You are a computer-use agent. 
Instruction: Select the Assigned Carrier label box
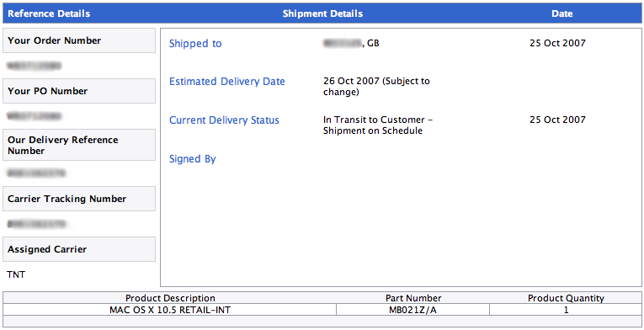coord(79,249)
